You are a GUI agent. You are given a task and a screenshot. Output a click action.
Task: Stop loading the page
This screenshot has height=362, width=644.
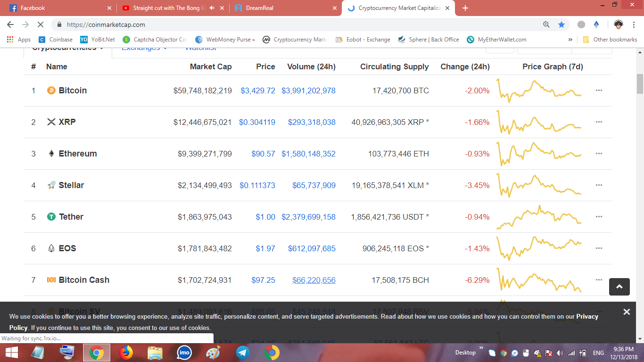click(41, 25)
